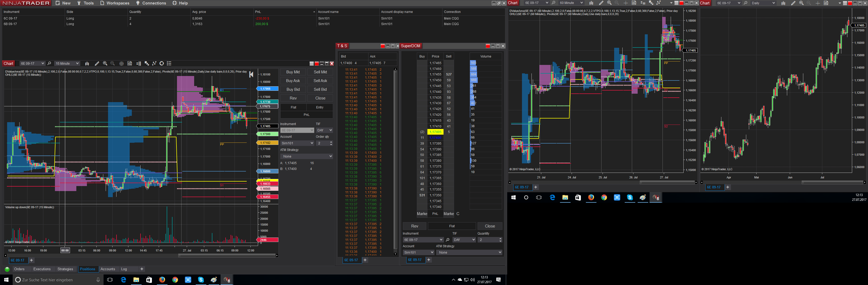Zoom in on the Daily chart
868x285 pixels.
click(801, 3)
